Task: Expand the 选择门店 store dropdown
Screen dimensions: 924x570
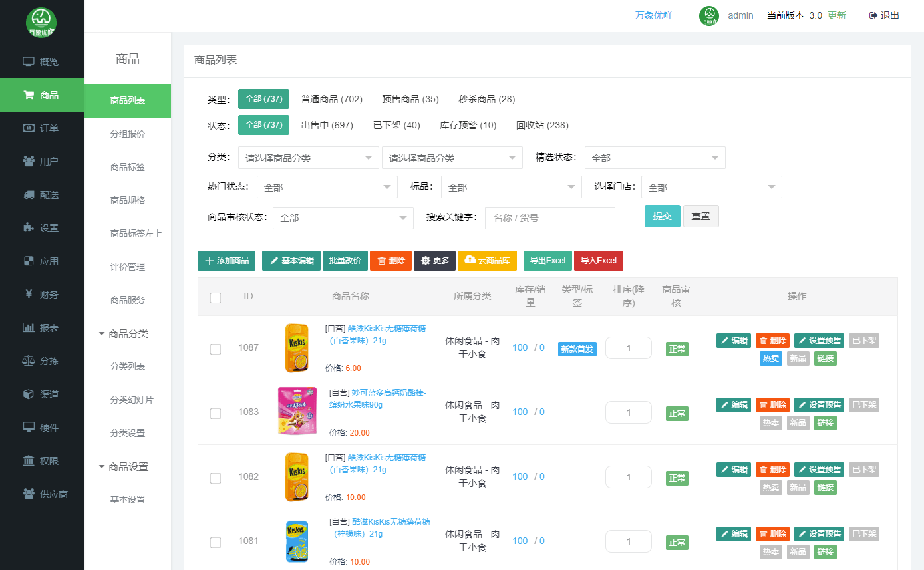Action: [711, 188]
